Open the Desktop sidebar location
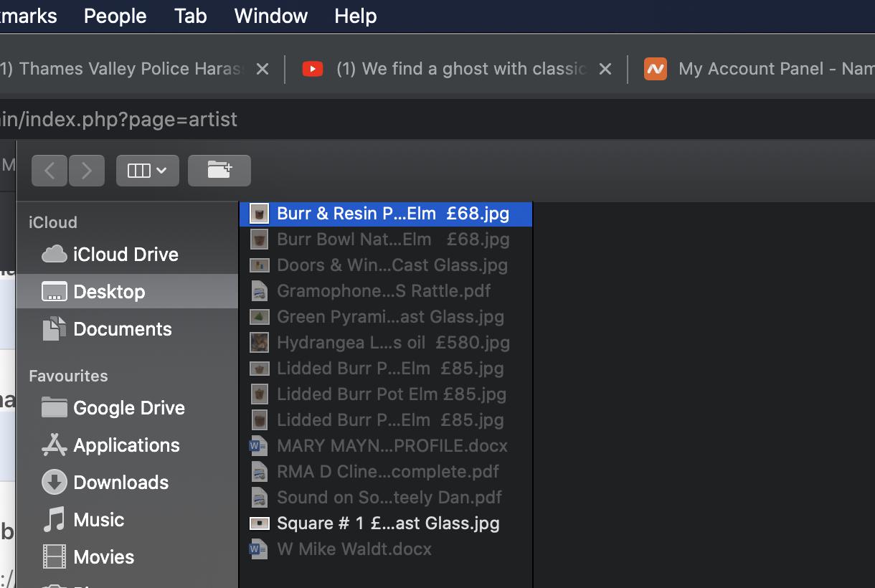The image size is (875, 588). point(109,292)
